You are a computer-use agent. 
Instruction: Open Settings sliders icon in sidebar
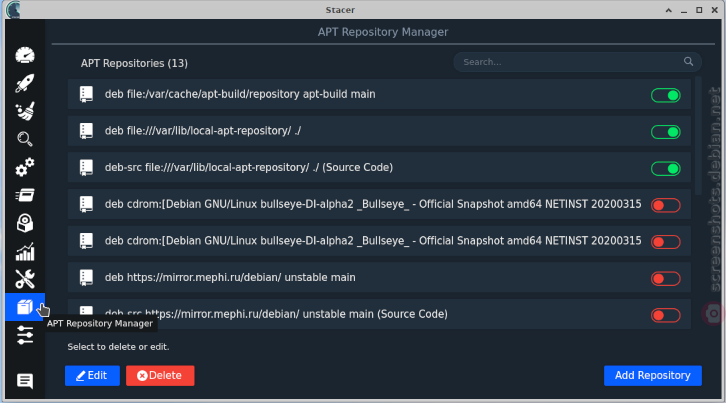point(25,335)
